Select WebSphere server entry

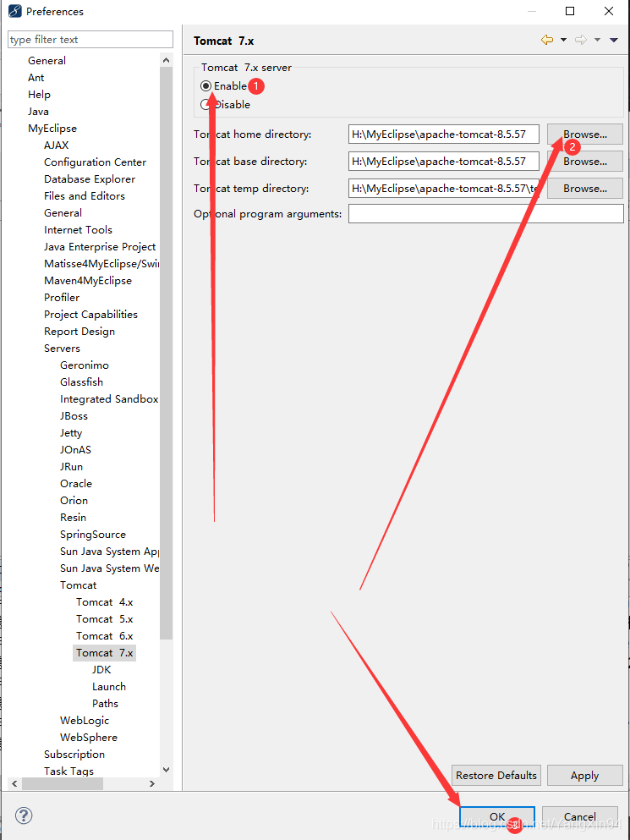(x=89, y=738)
